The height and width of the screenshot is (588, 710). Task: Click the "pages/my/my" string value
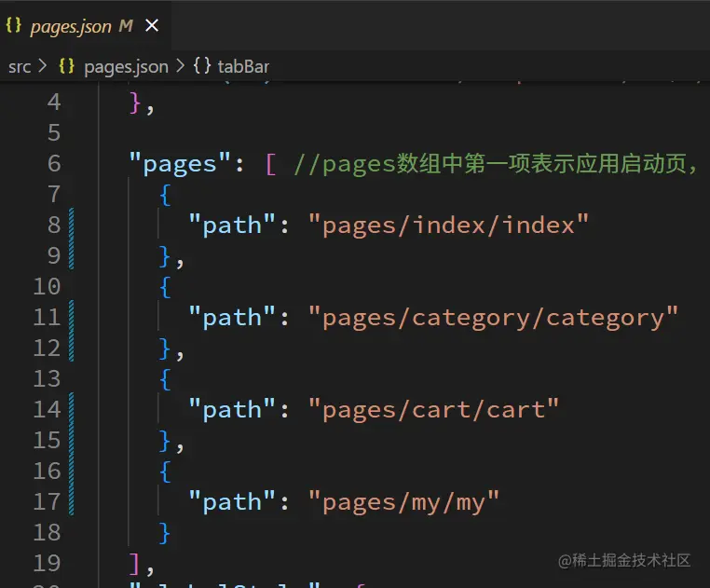(x=403, y=502)
